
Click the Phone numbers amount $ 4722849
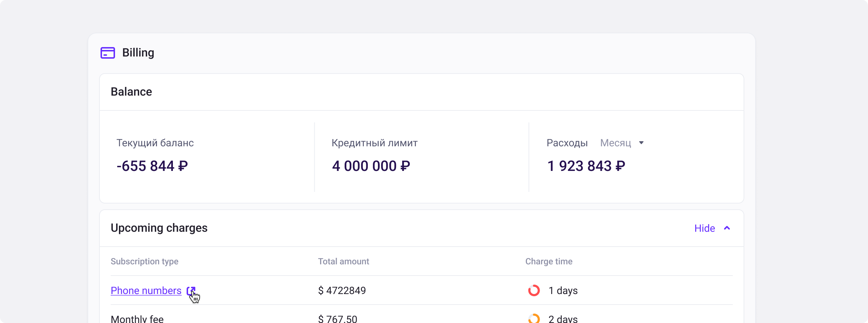point(342,291)
